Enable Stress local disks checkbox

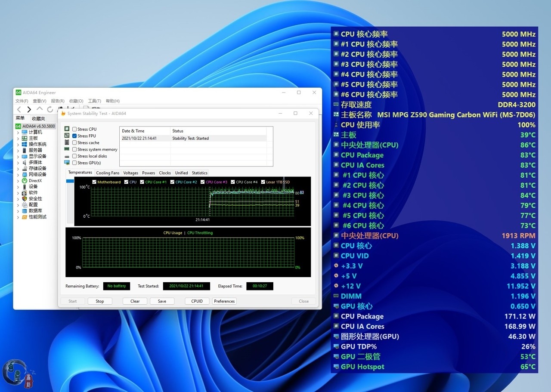74,156
